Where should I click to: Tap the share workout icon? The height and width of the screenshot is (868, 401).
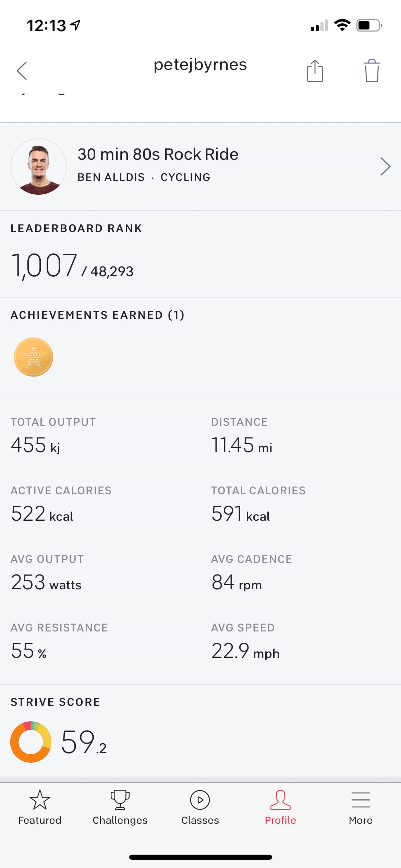coord(315,71)
